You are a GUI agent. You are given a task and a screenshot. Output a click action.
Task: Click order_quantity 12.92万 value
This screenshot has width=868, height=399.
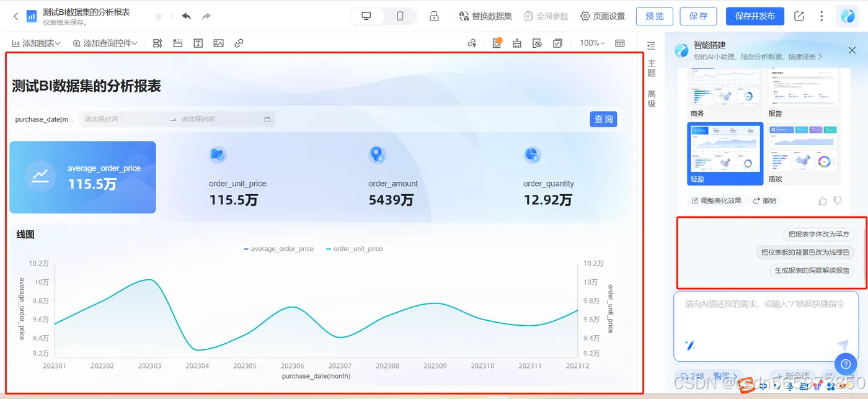[x=548, y=200]
